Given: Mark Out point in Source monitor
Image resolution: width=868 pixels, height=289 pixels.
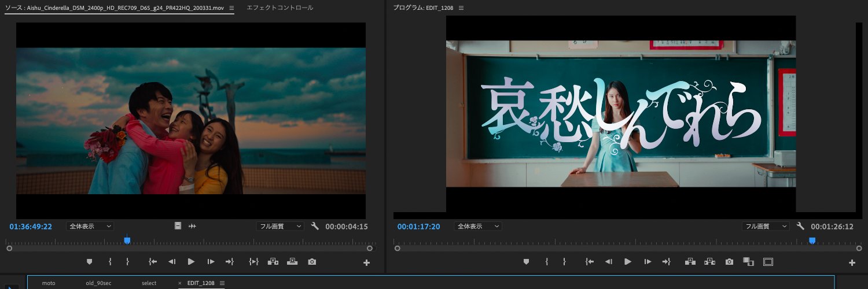Looking at the screenshot, I should coord(127,262).
